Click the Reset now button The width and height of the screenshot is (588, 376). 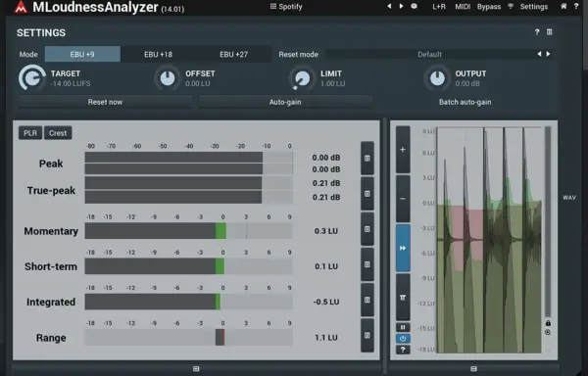pos(105,102)
